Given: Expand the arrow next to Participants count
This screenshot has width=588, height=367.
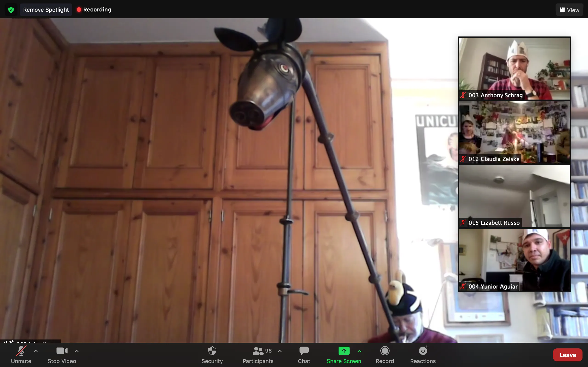Looking at the screenshot, I should point(280,351).
